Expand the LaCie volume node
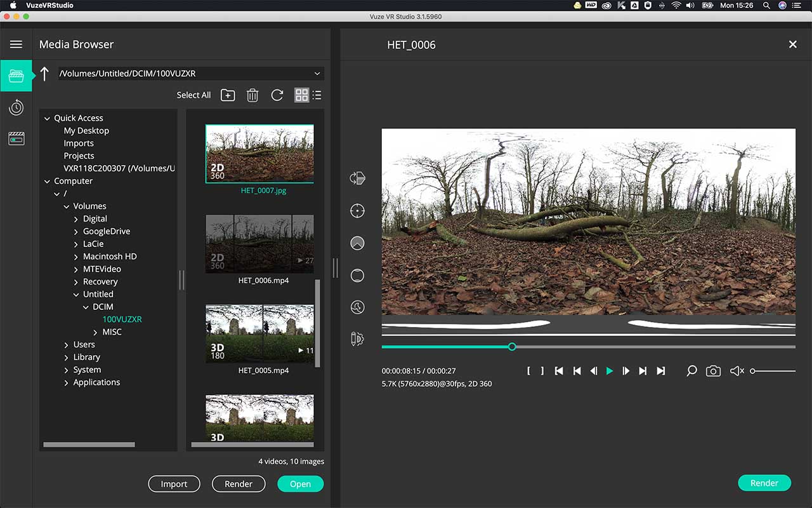Viewport: 812px width, 508px height. click(x=76, y=244)
